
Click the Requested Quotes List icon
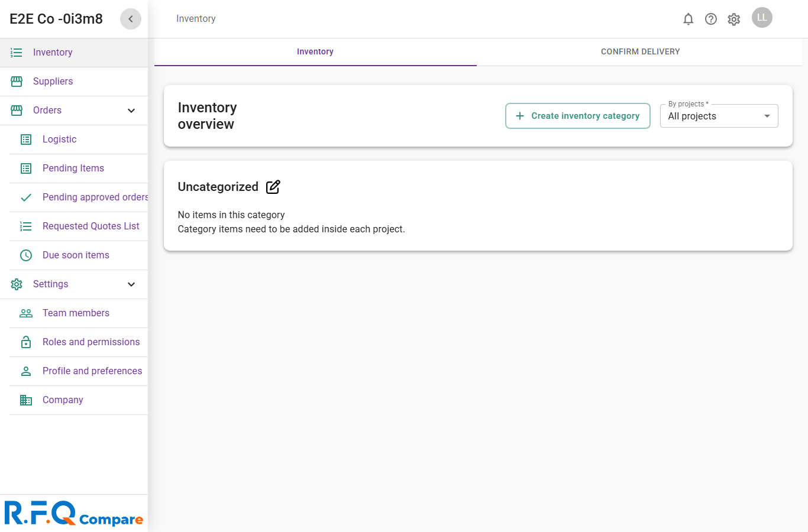tap(26, 226)
